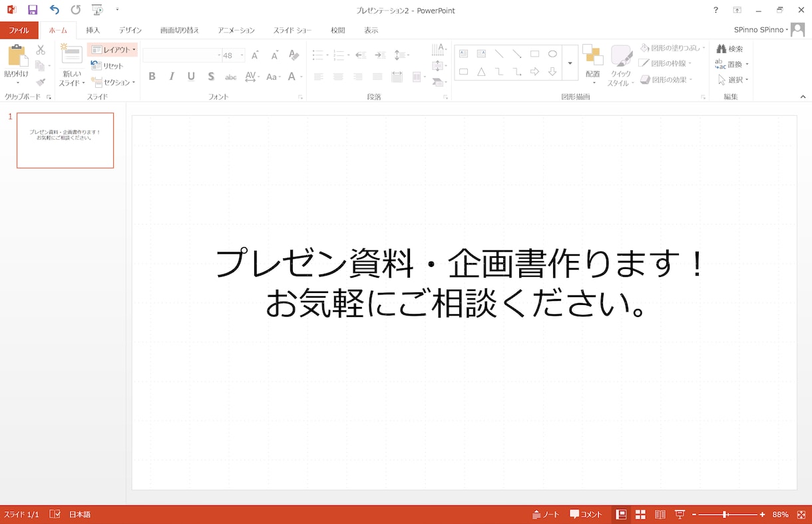812x524 pixels.
Task: Open the 選択 select menu
Action: (x=733, y=80)
